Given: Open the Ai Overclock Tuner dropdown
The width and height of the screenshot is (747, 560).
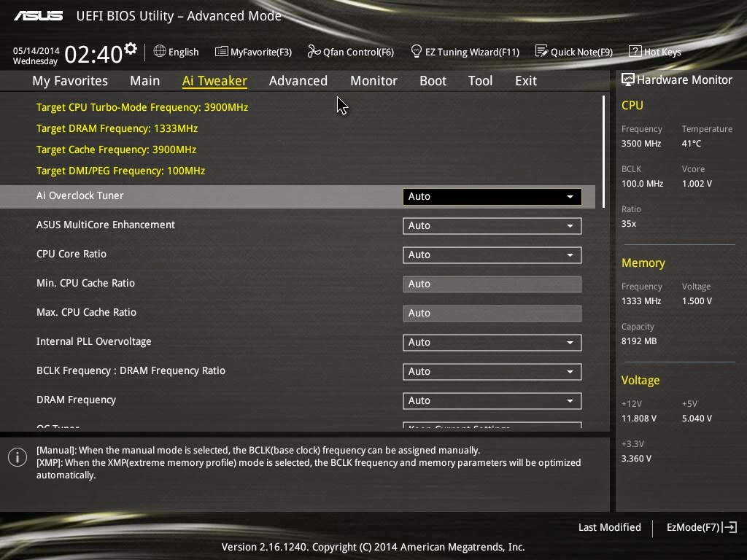Looking at the screenshot, I should [x=492, y=197].
